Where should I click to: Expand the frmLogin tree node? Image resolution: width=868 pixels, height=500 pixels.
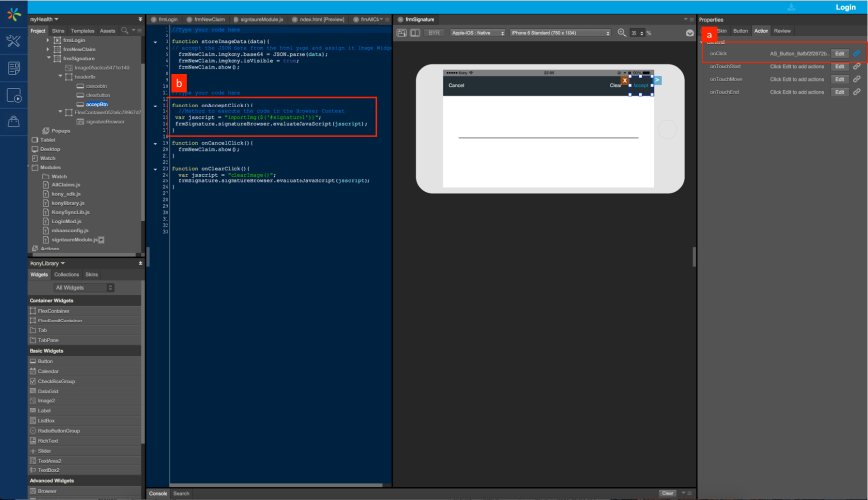point(49,40)
